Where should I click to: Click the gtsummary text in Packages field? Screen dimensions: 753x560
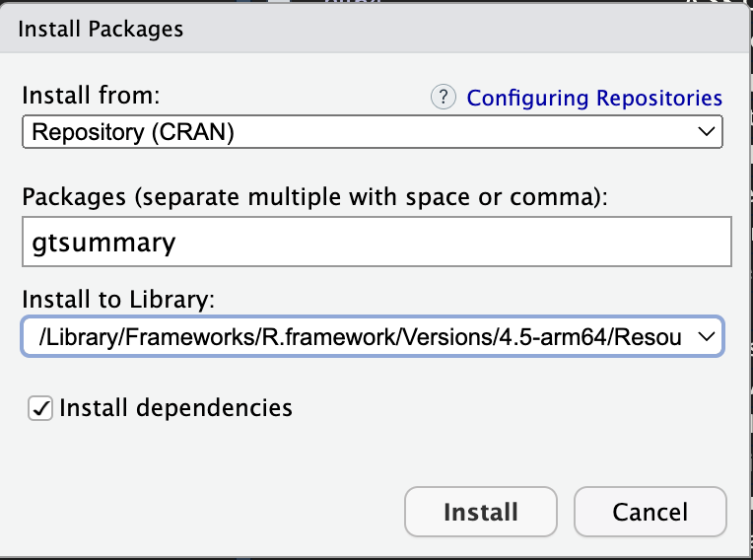pos(103,243)
